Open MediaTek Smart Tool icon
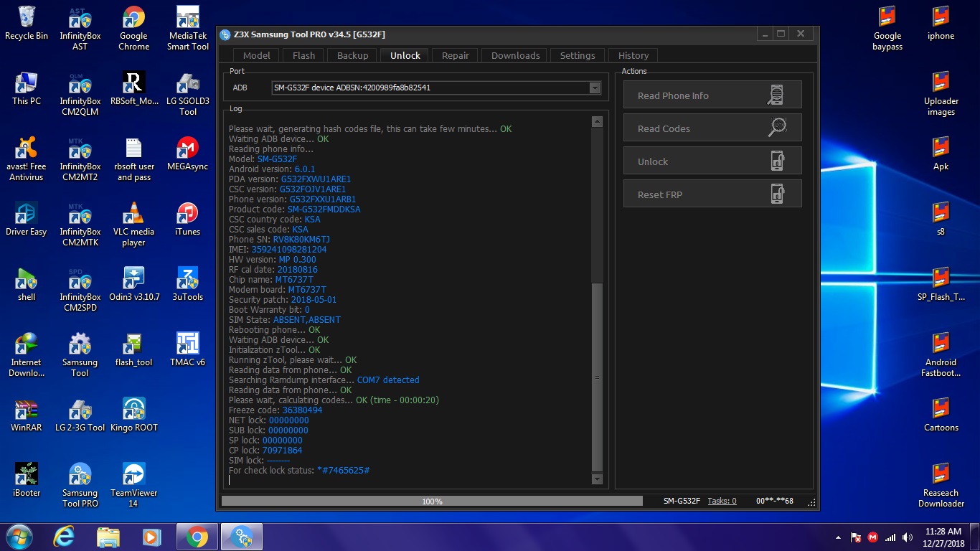980x551 pixels. 188,29
